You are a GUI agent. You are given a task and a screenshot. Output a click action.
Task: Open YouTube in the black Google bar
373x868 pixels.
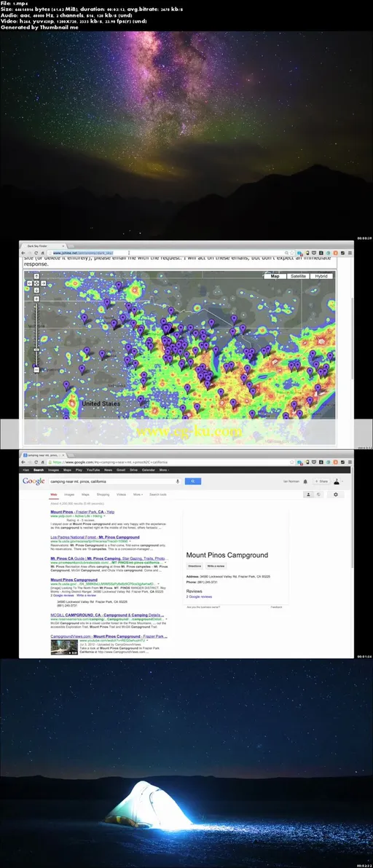point(93,470)
